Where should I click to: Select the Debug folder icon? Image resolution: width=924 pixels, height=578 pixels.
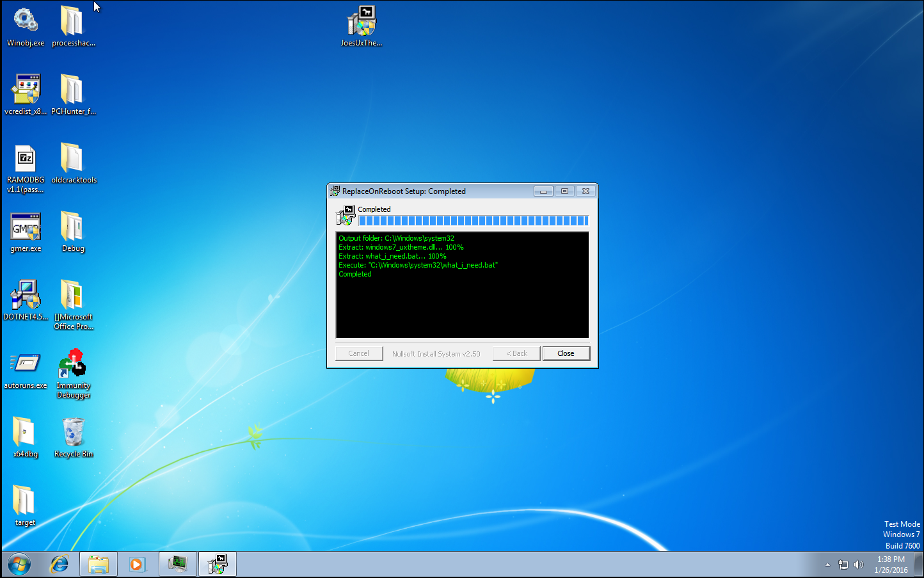click(x=73, y=232)
